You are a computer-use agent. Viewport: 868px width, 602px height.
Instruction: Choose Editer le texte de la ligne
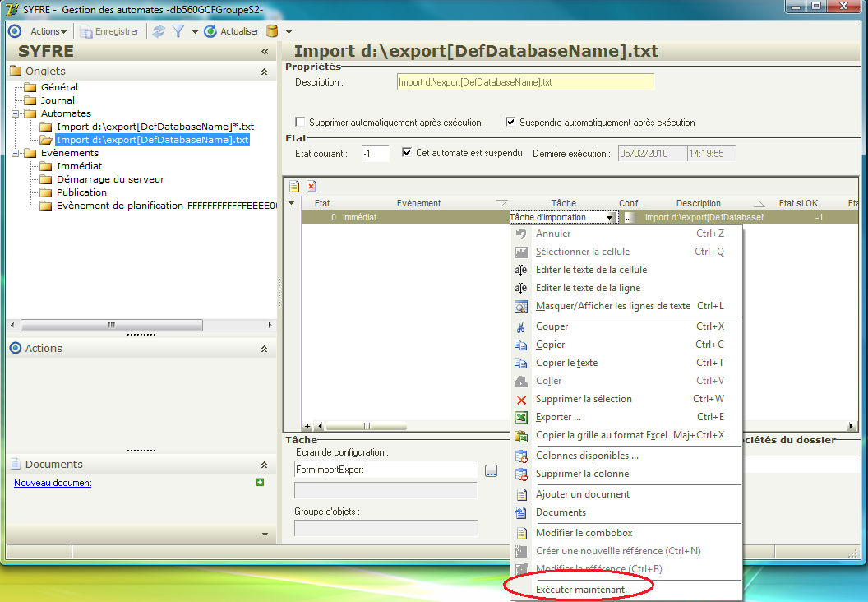click(626, 288)
